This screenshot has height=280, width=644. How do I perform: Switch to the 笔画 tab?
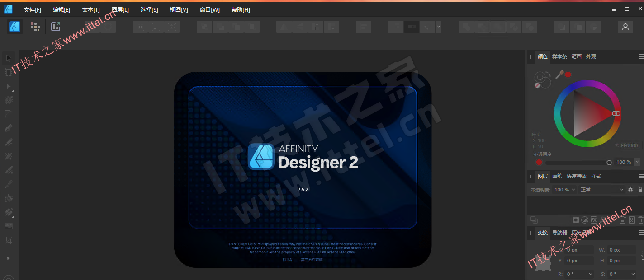pyautogui.click(x=577, y=56)
